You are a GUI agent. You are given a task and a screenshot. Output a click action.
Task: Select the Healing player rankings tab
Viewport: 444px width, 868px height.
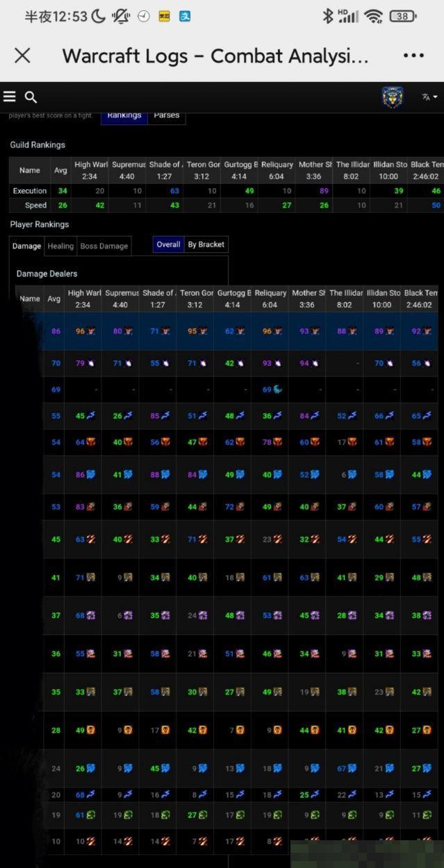coord(60,246)
